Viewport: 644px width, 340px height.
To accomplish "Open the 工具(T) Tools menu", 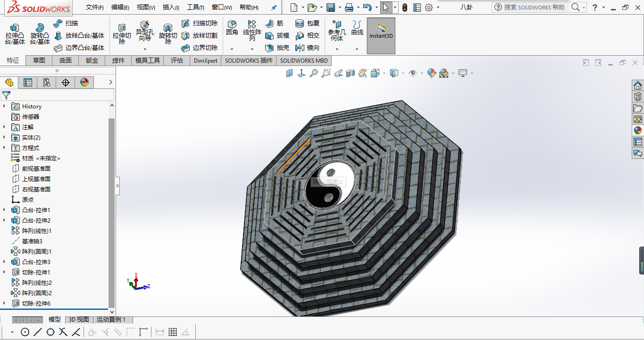I will pyautogui.click(x=195, y=8).
